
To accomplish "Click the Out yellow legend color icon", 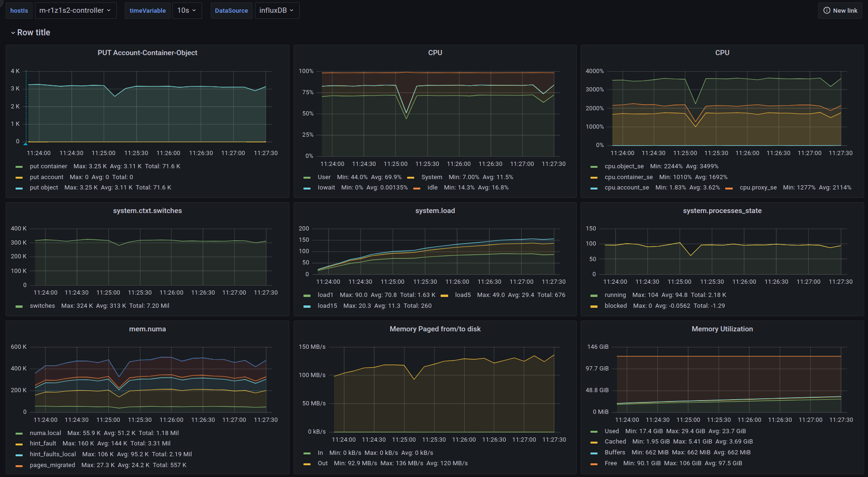I will pos(307,464).
